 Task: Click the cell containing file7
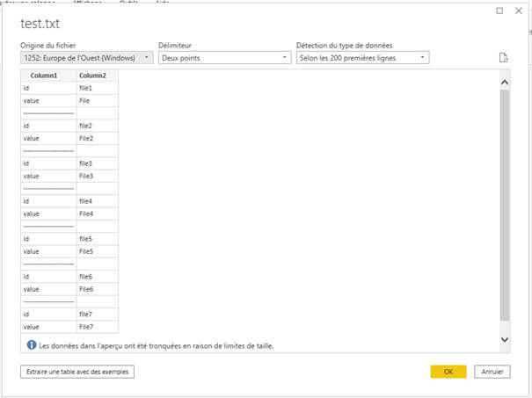tap(98, 314)
